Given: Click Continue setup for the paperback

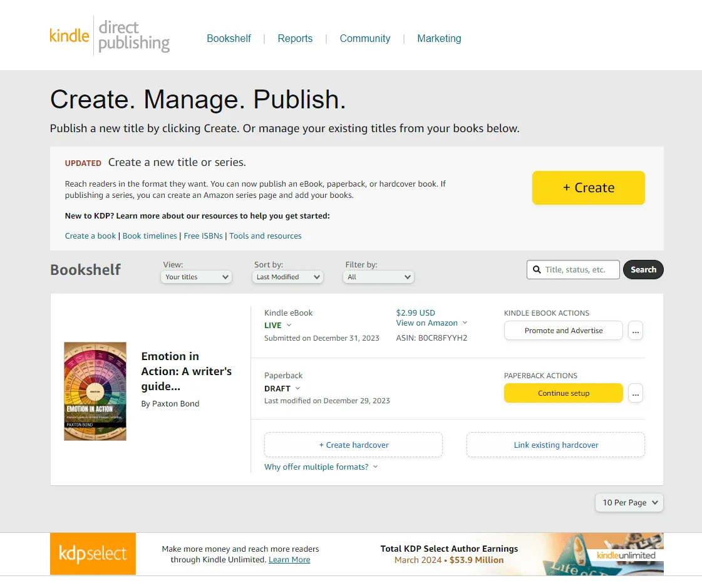Looking at the screenshot, I should click(x=563, y=393).
